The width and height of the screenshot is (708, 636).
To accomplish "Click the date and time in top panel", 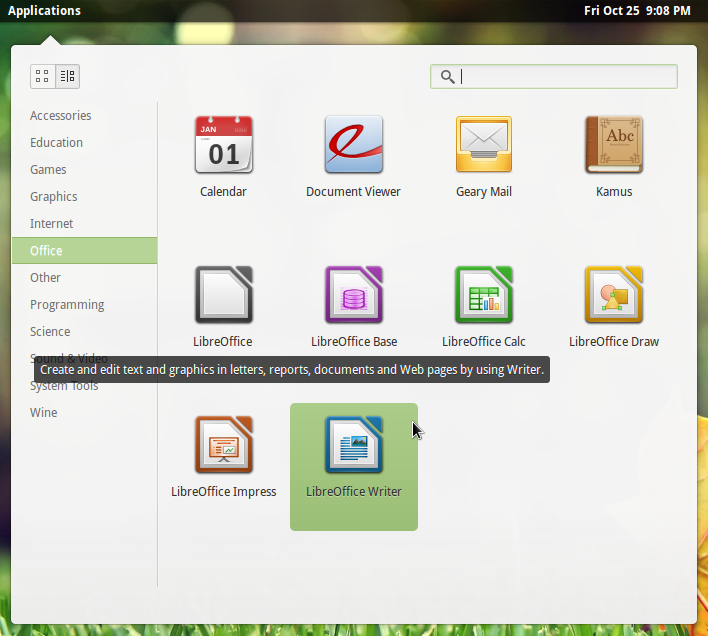I will pos(637,10).
